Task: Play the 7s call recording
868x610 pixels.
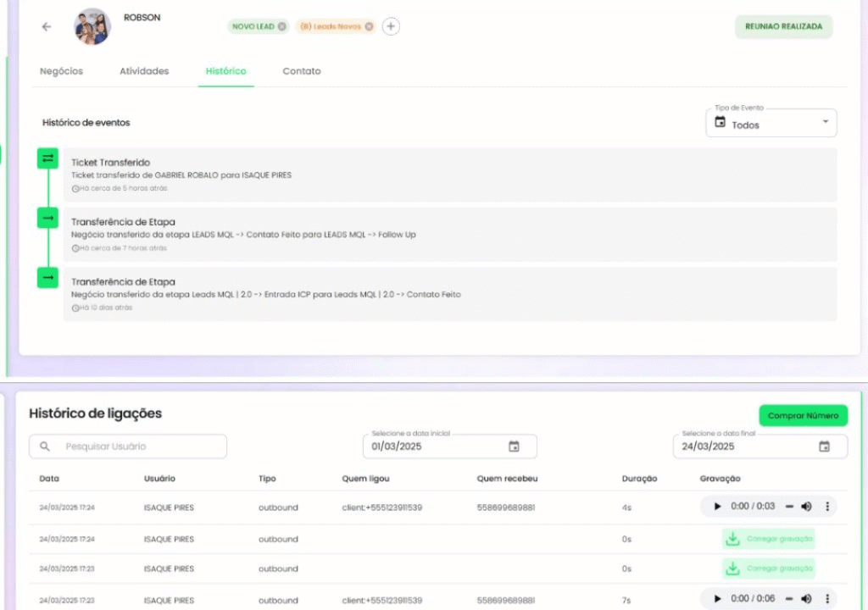Action: tap(717, 599)
